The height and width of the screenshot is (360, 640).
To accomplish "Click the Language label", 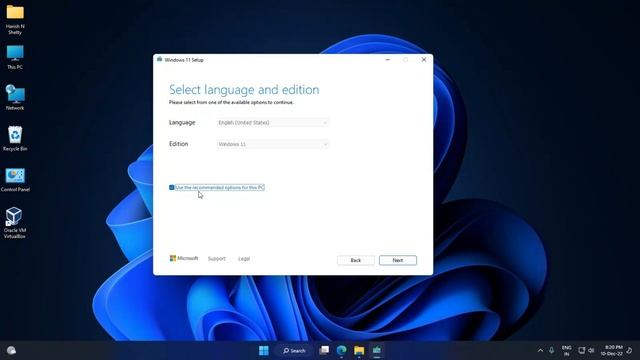I will (182, 122).
